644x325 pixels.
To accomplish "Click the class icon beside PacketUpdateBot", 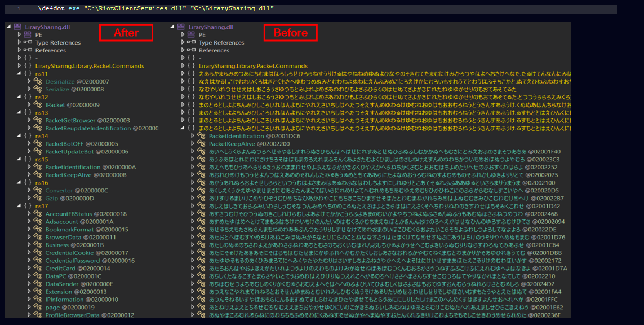I will [38, 152].
